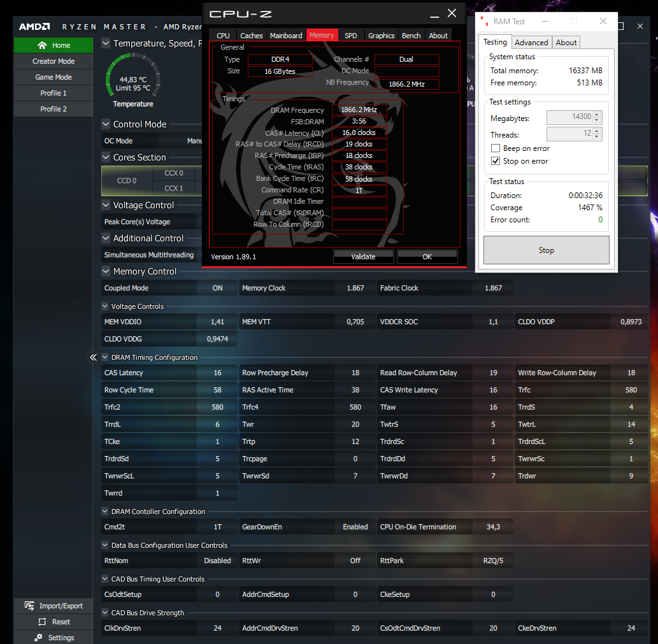Open the CPU tab in CPU-Z
This screenshot has height=644, width=658.
pos(223,36)
